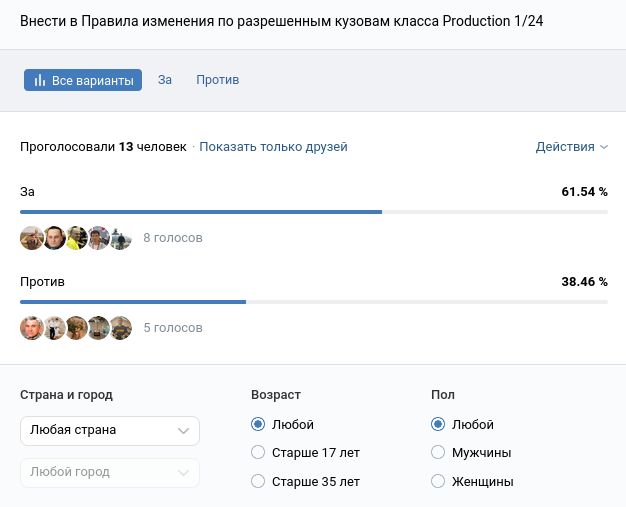Click the bar chart icon in Все варианты

[40, 80]
